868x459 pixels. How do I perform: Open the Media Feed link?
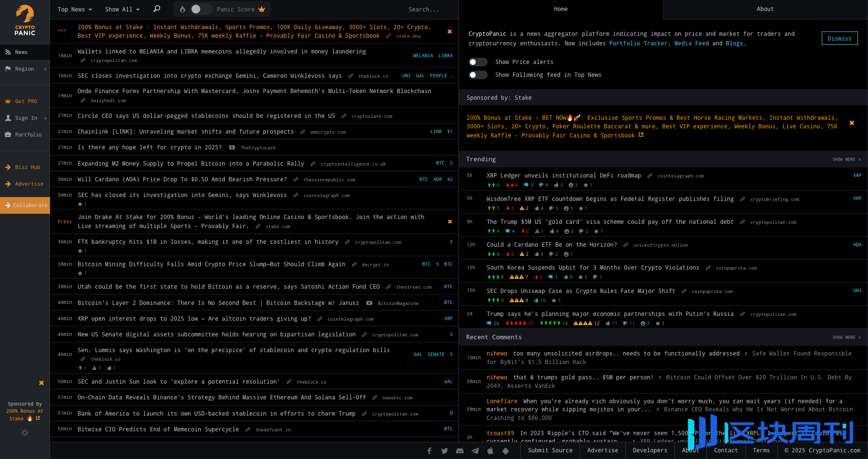click(691, 43)
